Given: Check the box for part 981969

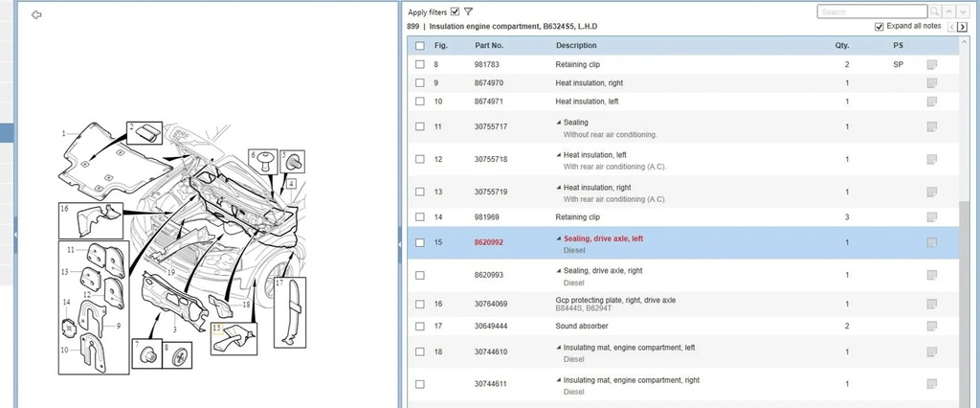Looking at the screenshot, I should 419,217.
